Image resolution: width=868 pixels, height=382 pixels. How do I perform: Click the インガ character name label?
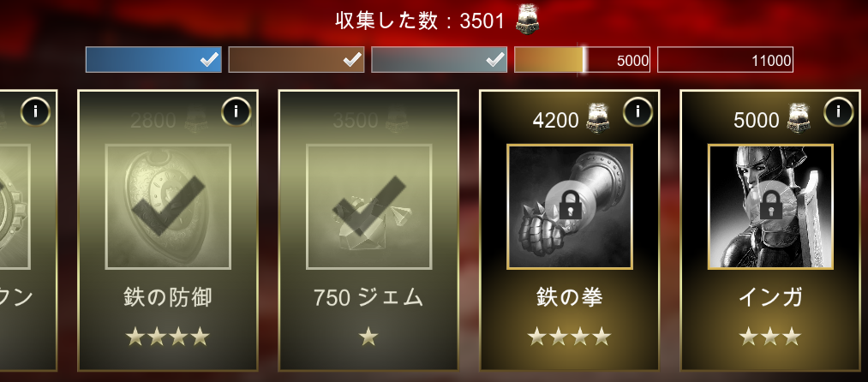pos(770,298)
